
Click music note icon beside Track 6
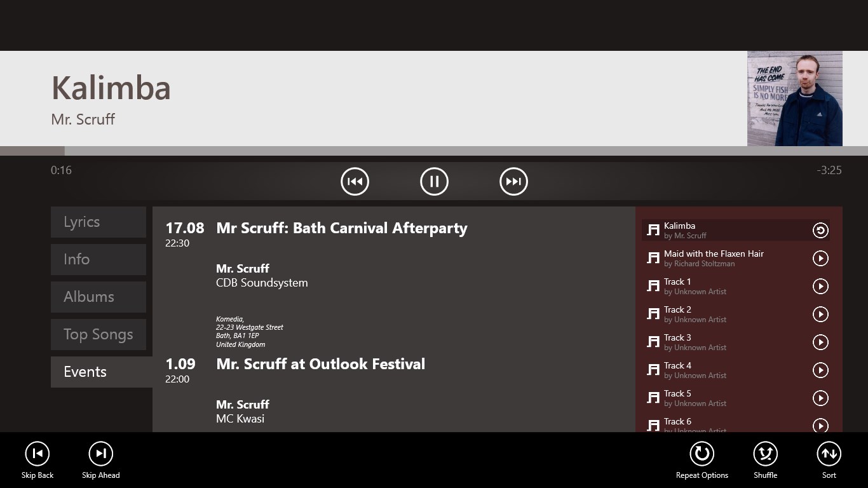pyautogui.click(x=653, y=426)
